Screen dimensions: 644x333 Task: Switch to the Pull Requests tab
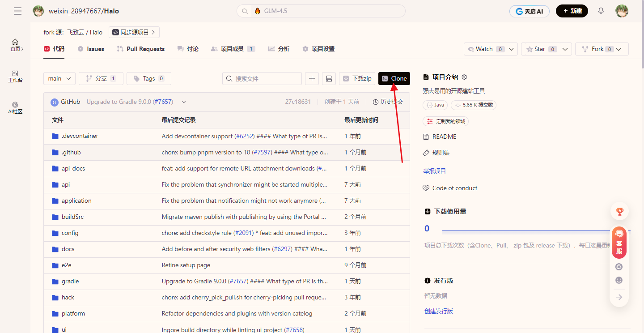[x=141, y=49]
